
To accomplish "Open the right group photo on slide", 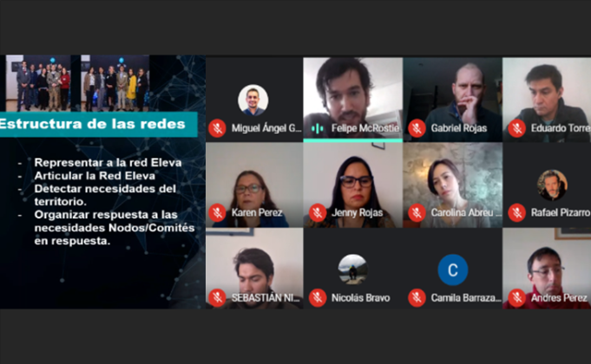I will (x=115, y=83).
